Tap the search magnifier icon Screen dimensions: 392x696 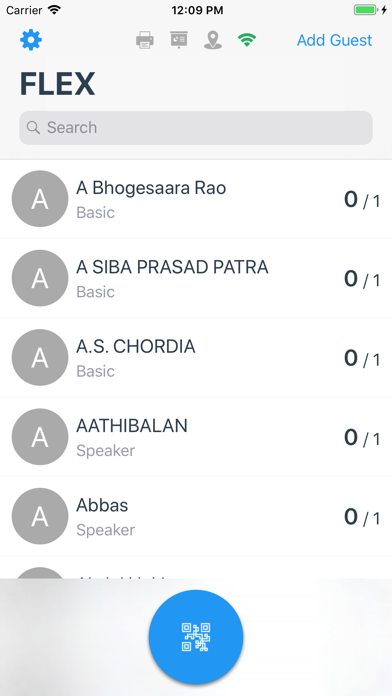coord(33,127)
